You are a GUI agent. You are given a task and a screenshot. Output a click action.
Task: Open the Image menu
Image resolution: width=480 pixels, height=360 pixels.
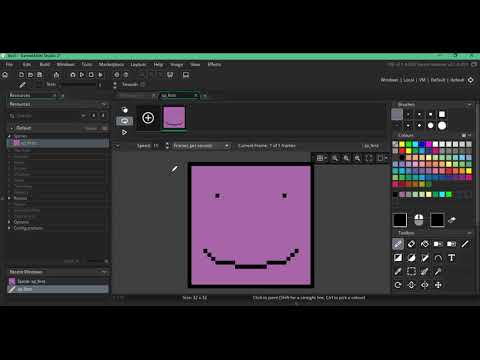pyautogui.click(x=177, y=64)
